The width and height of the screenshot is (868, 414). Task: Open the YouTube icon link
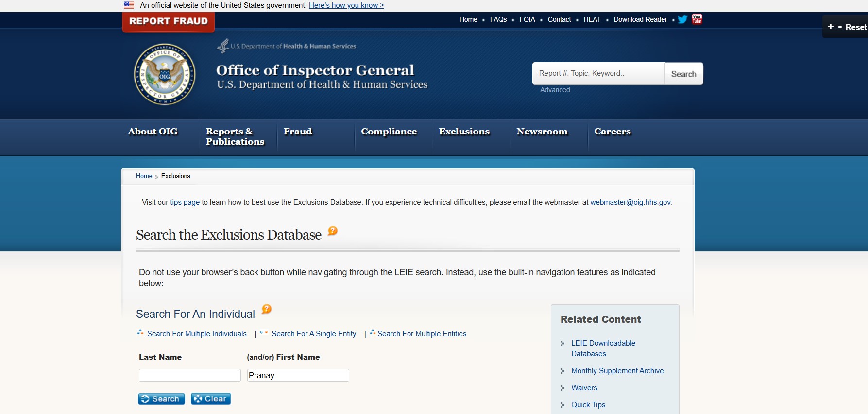pyautogui.click(x=697, y=19)
